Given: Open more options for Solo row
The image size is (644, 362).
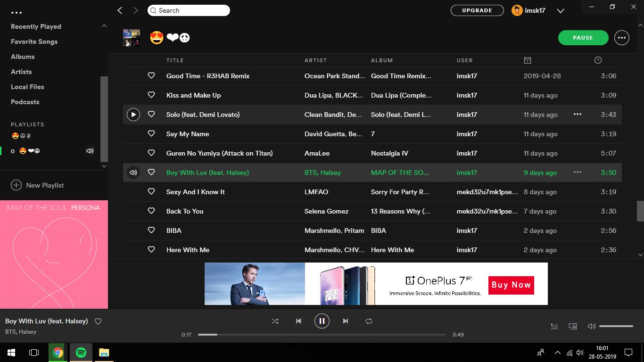Looking at the screenshot, I should [x=578, y=115].
